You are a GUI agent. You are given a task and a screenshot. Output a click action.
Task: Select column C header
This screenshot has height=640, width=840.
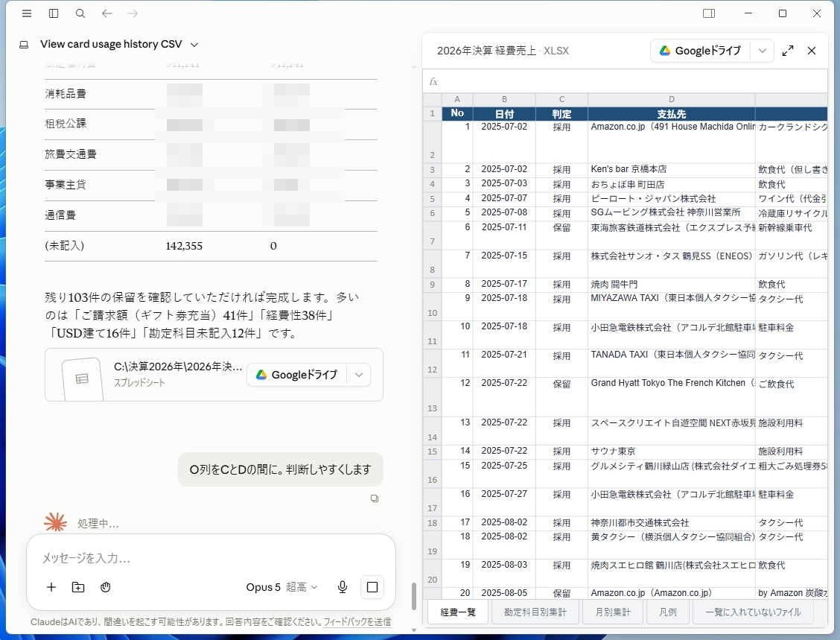(x=561, y=99)
